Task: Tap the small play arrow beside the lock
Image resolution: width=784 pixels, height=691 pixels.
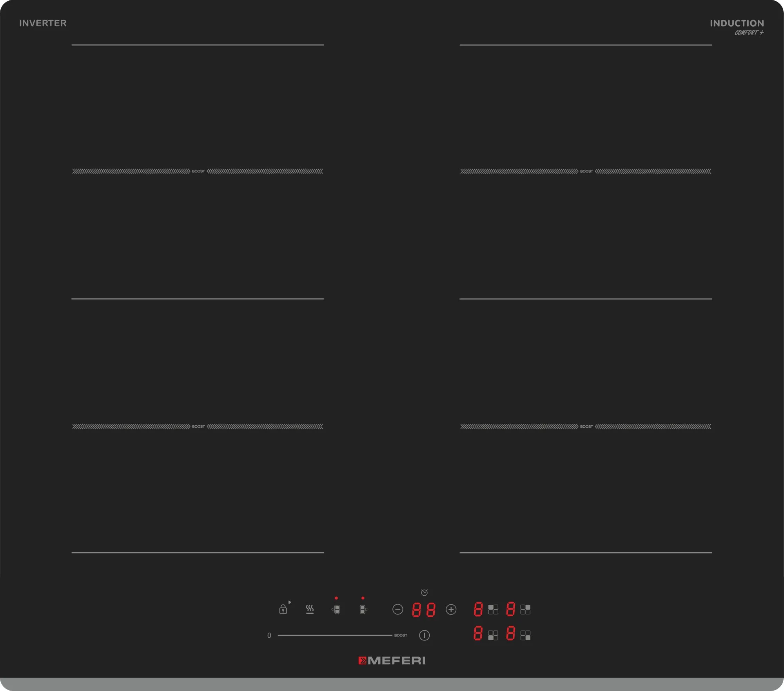Action: click(290, 602)
